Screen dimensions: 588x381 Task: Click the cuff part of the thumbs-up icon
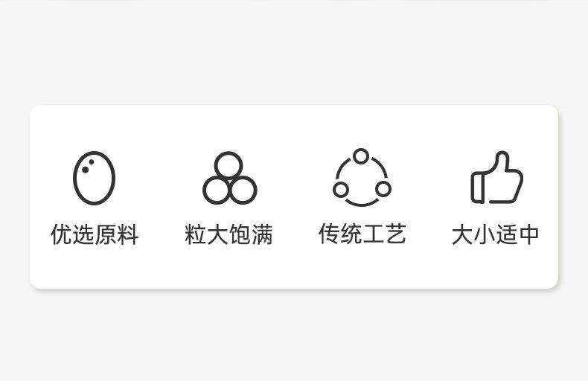tap(477, 188)
